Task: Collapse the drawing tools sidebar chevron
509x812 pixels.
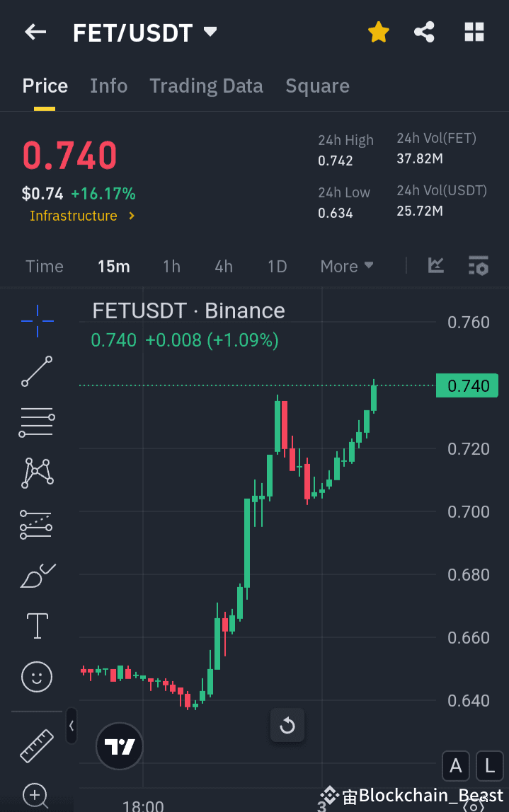Action: (x=71, y=726)
